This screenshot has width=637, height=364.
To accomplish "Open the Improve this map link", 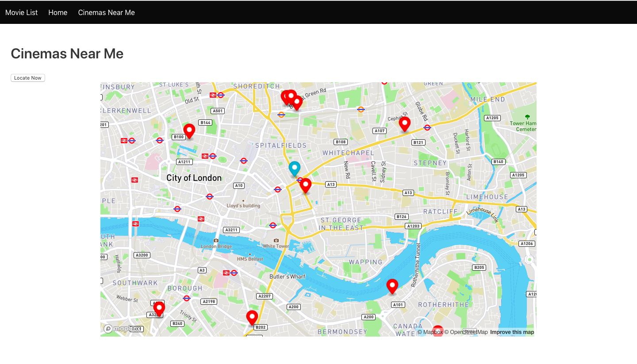I will coord(512,332).
